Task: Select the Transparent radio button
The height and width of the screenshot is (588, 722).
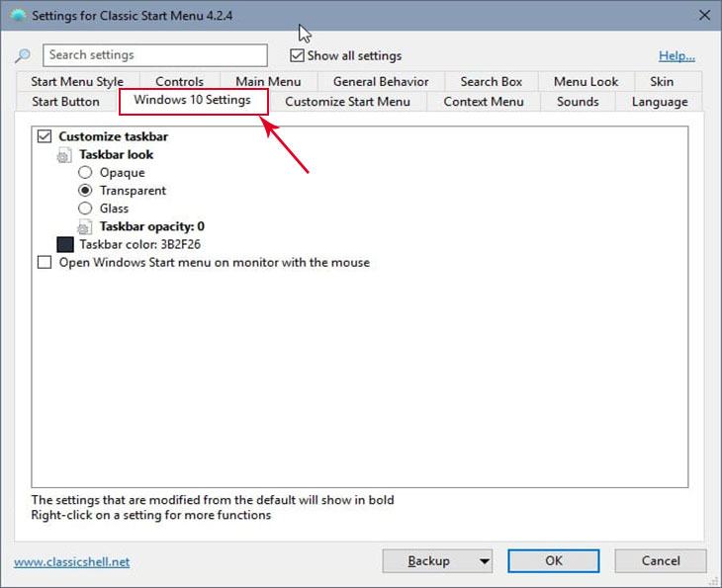Action: [85, 190]
